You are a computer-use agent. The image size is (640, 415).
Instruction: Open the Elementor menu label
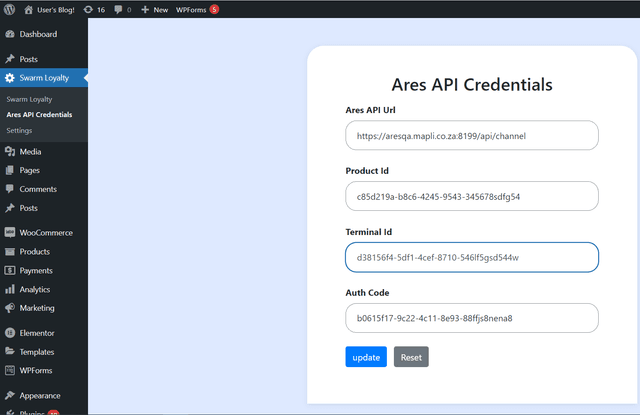(37, 333)
